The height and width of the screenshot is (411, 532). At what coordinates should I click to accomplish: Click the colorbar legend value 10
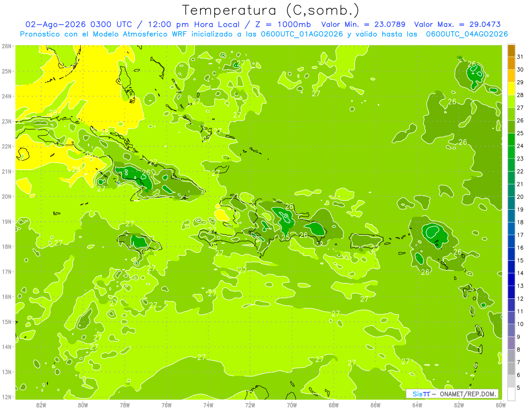click(520, 324)
